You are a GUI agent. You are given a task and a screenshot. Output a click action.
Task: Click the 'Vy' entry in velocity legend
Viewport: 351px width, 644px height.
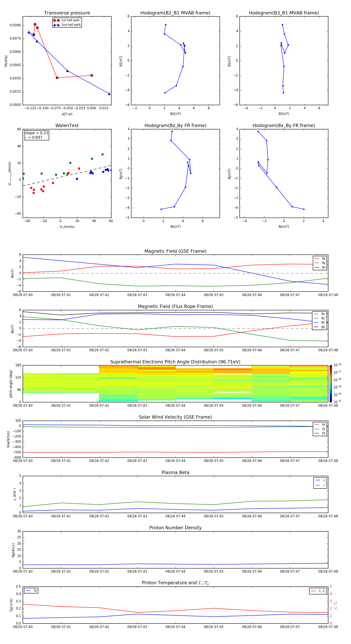320,429
